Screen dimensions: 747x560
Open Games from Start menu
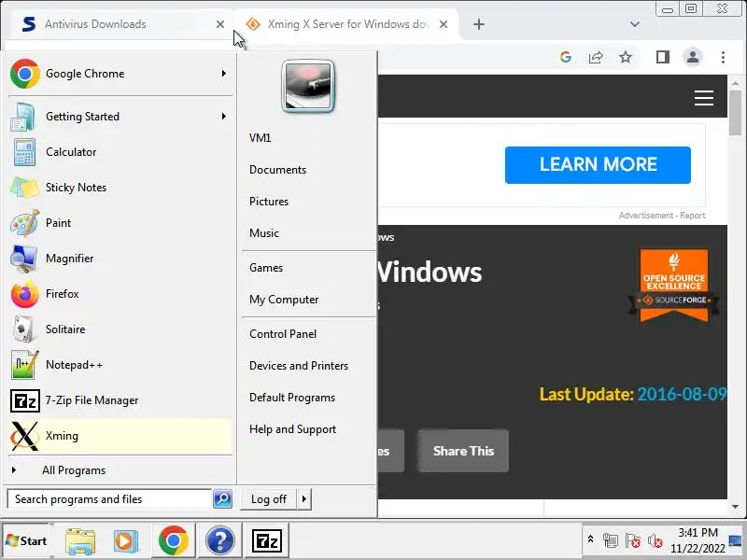point(266,268)
